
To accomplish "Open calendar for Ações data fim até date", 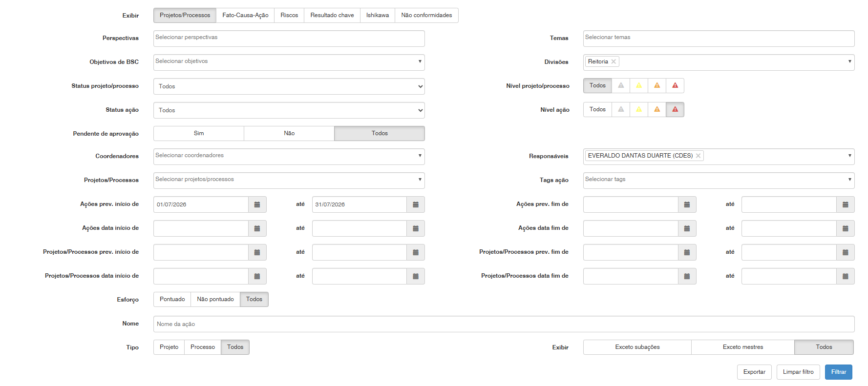I will 846,228.
